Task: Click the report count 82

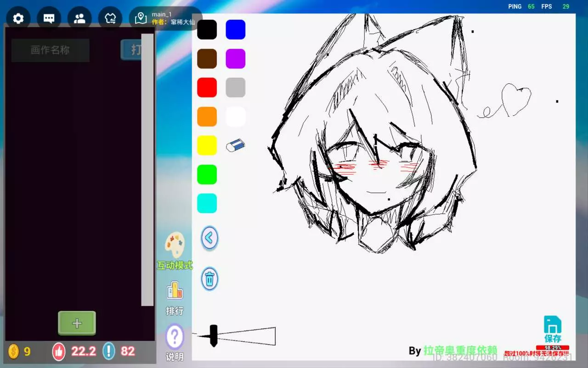Action: (x=128, y=351)
